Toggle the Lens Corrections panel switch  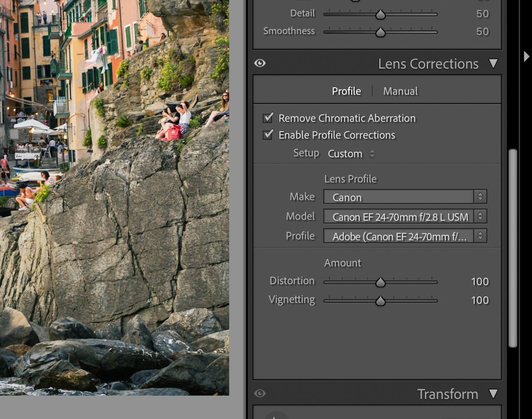point(260,63)
